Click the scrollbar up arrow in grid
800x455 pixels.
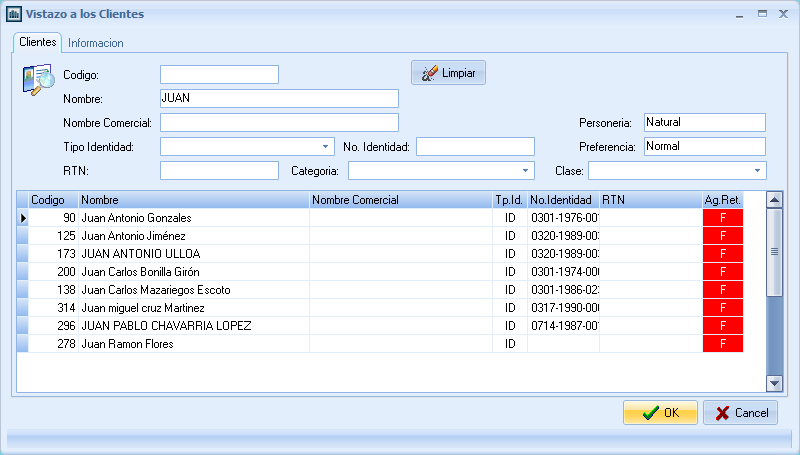tap(773, 200)
